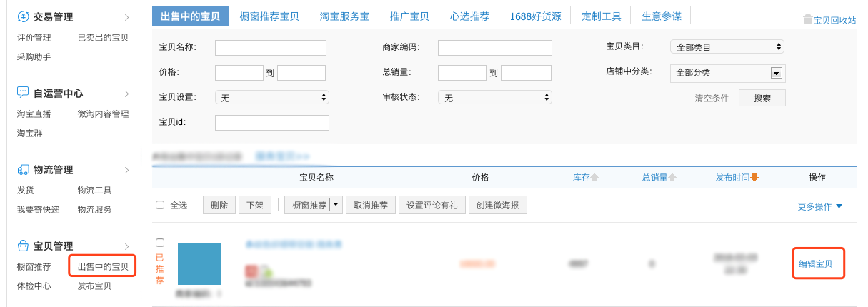Viewport: 868px width, 307px height.
Task: Click the 自运营中心 chat bubble icon
Action: [23, 94]
